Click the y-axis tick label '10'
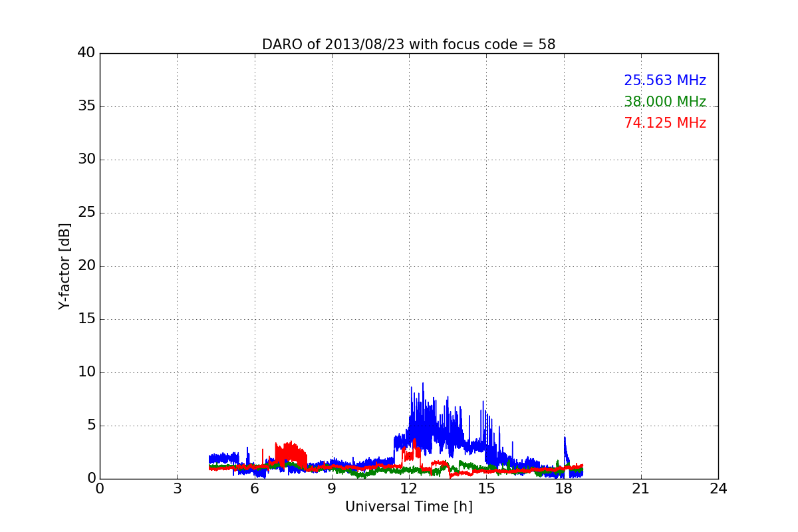Screen dimensions: 798x532 [x=86, y=372]
